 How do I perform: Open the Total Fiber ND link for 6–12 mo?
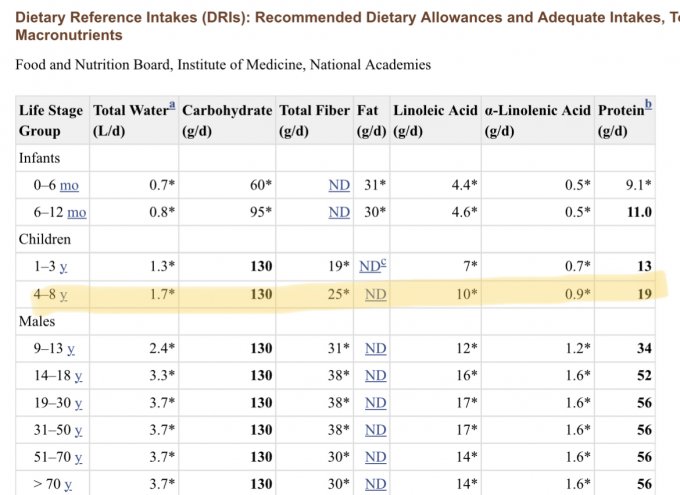pos(339,212)
